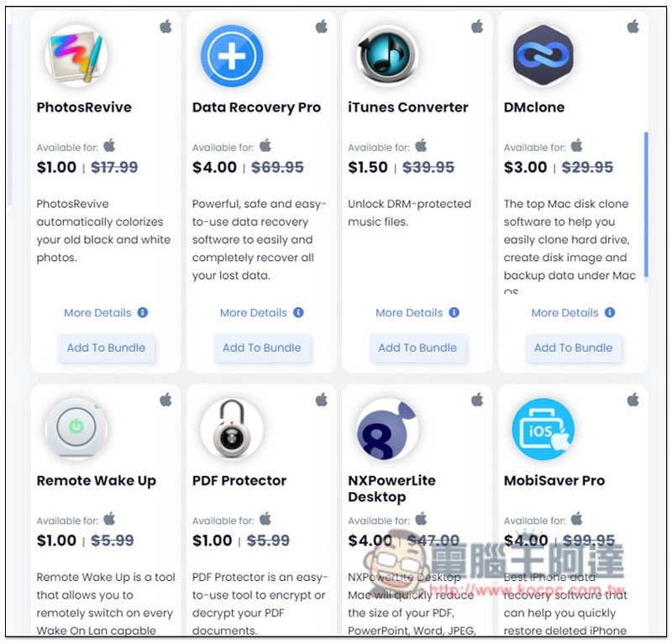Click the MobiSaver Pro iOS icon
The width and height of the screenshot is (672, 644).
pos(543,429)
